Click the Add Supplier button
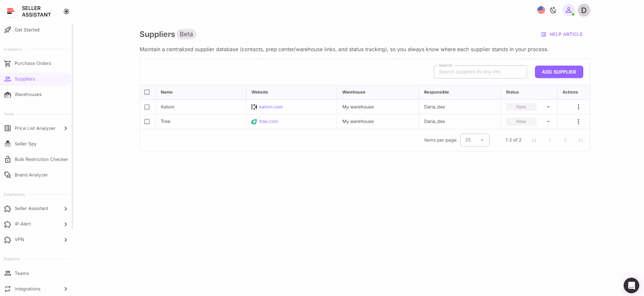This screenshot has width=644, height=296. coord(559,72)
